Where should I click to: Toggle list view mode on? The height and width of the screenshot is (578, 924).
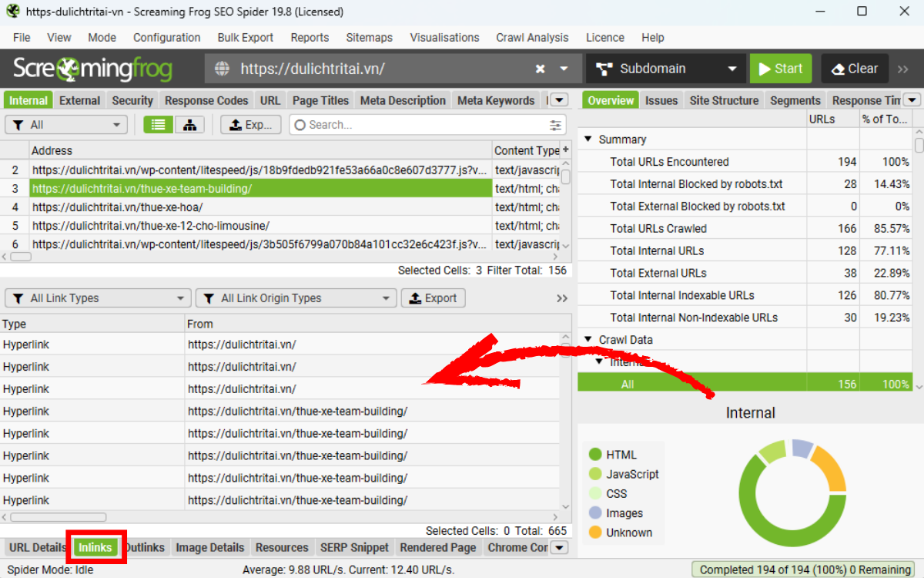(158, 124)
